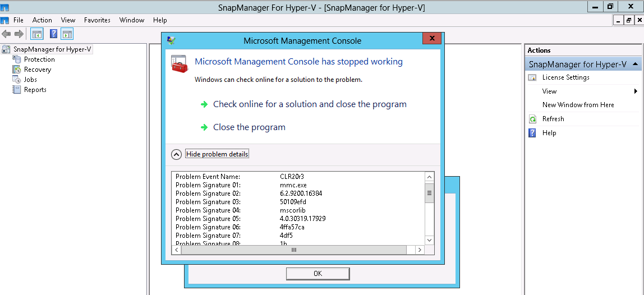Select Reports in the console tree
Screen dimensions: 644x295
click(x=35, y=90)
